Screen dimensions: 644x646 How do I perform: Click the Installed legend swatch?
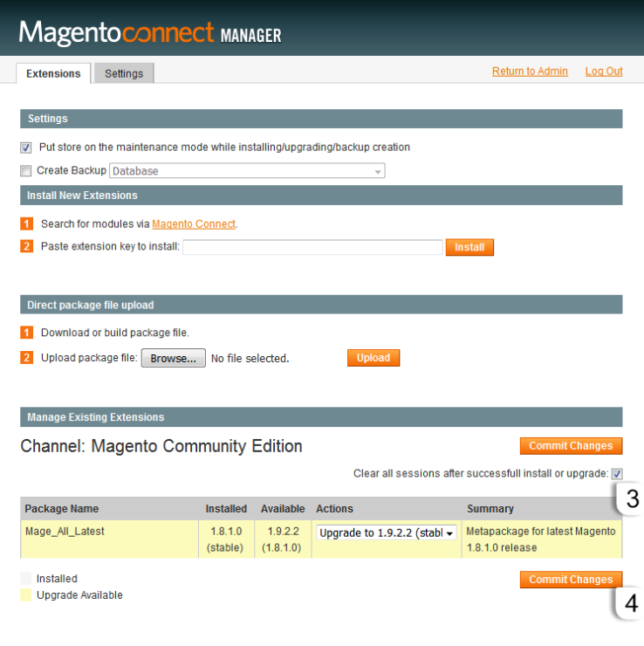point(26,579)
